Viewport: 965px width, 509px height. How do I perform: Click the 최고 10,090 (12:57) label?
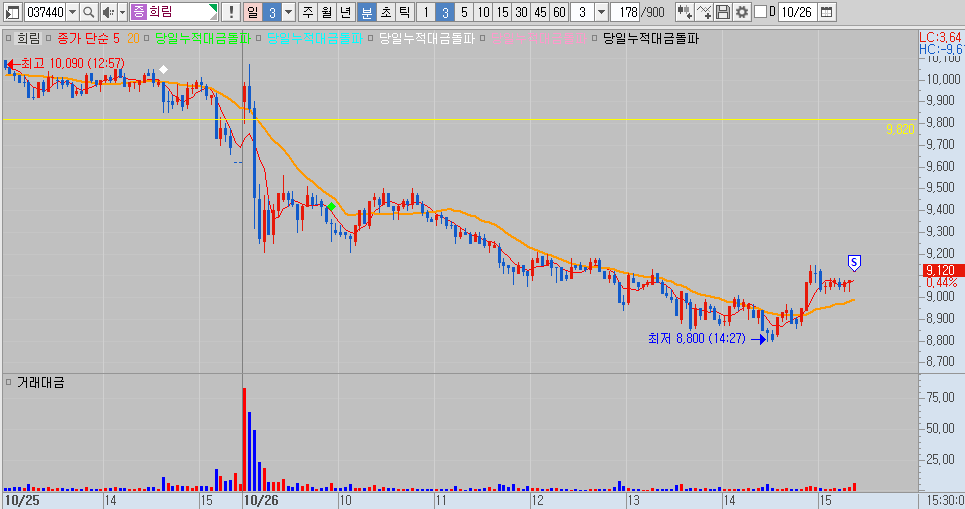73,63
